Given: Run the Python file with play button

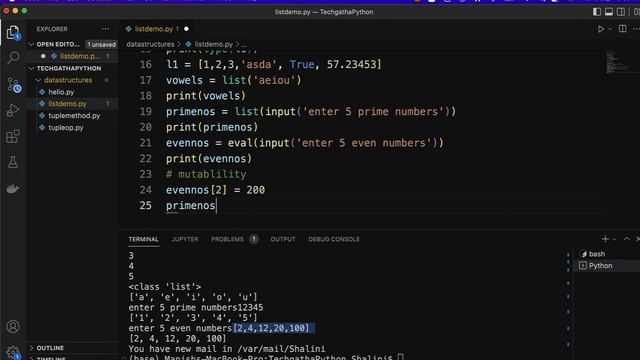Looking at the screenshot, I should coord(600,29).
